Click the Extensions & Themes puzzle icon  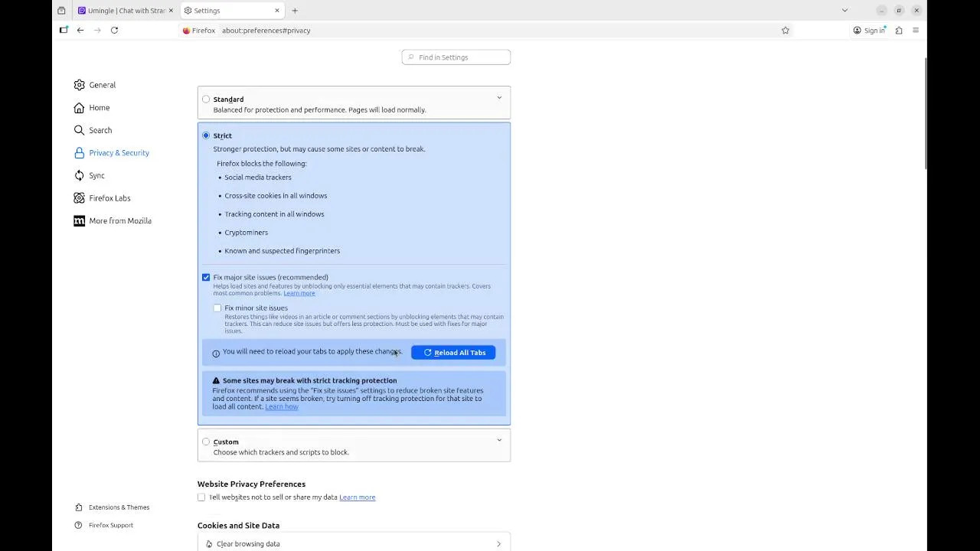[79, 507]
